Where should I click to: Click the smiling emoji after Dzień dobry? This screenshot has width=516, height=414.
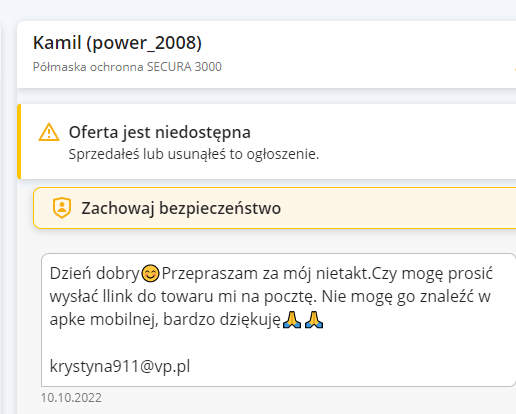click(x=150, y=274)
